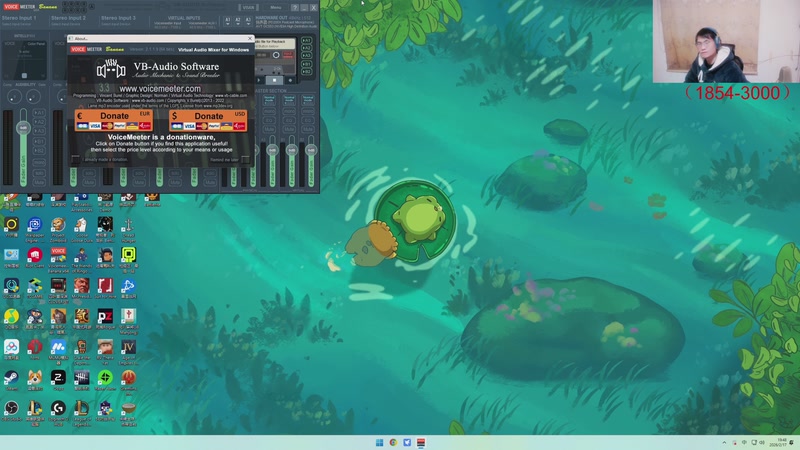
Task: Open Logitech G HUB desktop shortcut
Action: 58,412
